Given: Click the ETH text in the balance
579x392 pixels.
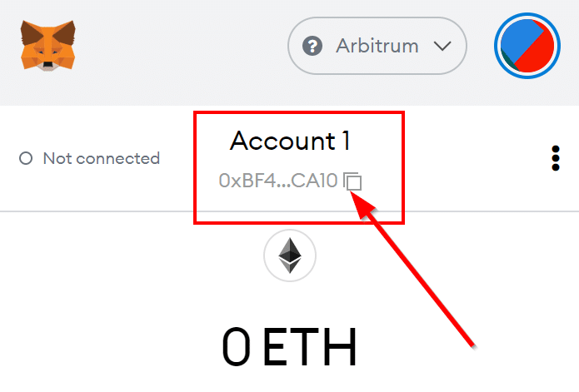Looking at the screenshot, I should pyautogui.click(x=309, y=347).
